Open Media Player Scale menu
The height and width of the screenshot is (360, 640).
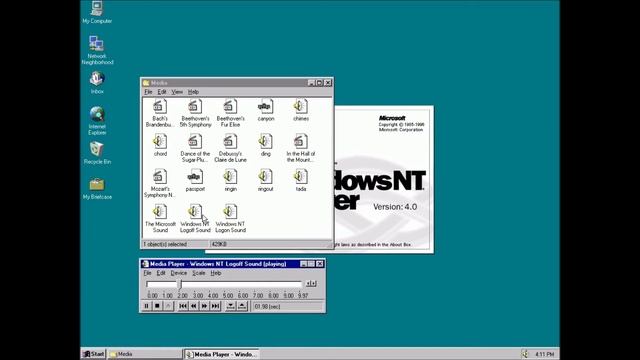(199, 273)
